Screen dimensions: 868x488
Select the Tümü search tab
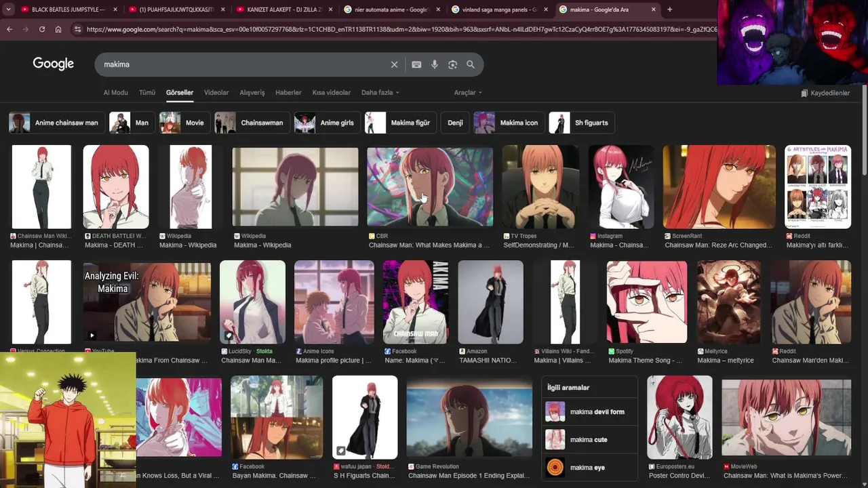coord(147,92)
